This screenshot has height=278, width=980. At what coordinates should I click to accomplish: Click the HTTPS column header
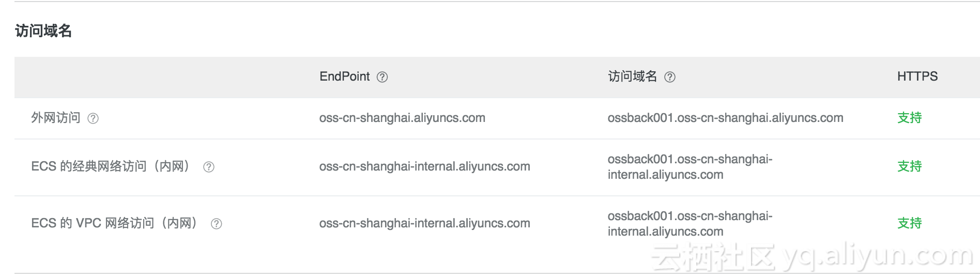[x=917, y=76]
